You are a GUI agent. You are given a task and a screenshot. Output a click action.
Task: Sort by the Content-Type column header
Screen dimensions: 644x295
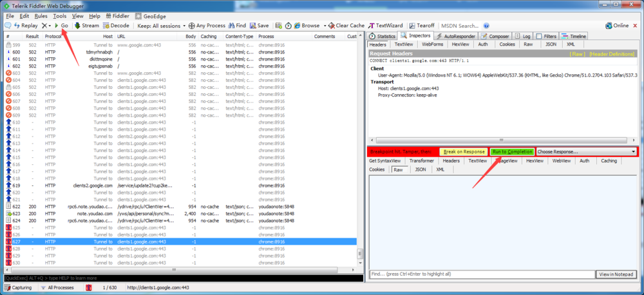coord(240,37)
